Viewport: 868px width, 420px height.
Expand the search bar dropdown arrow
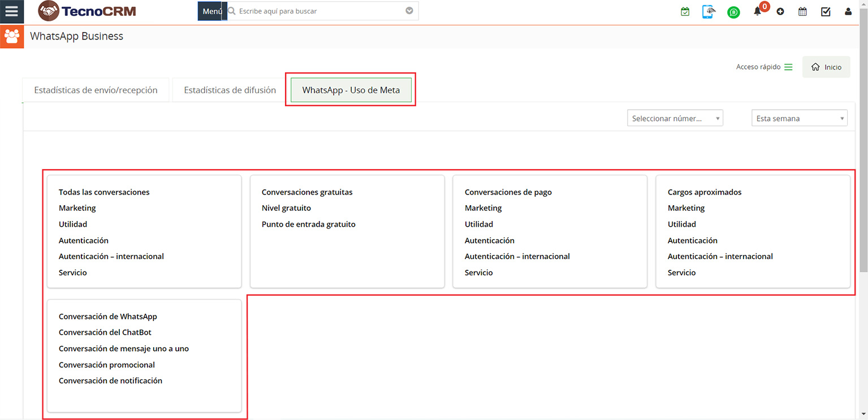pos(409,11)
